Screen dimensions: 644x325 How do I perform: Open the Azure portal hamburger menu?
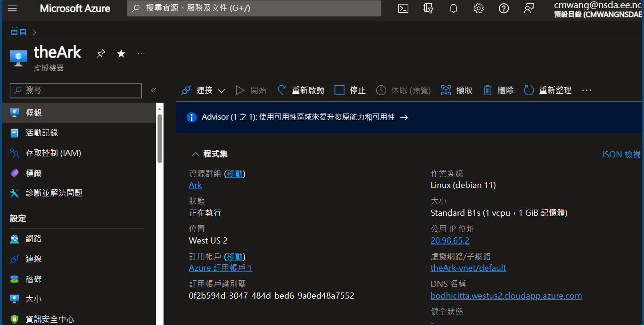tap(12, 8)
